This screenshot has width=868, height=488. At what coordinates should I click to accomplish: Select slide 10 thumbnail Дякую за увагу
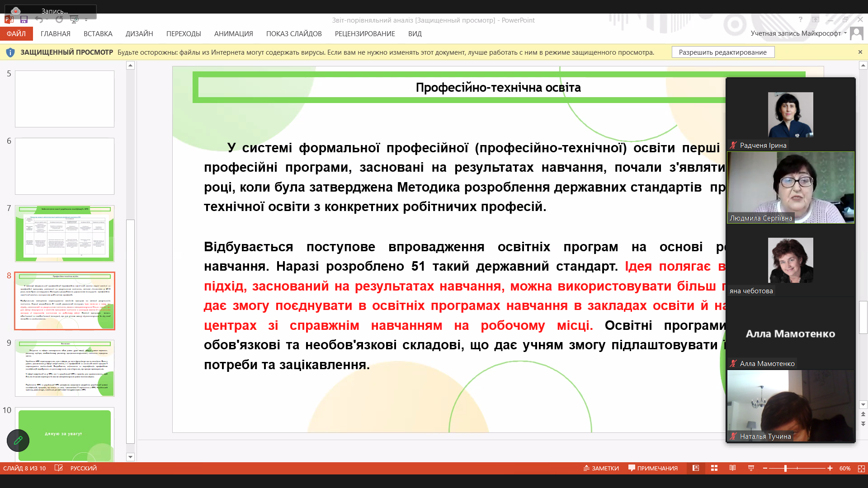point(65,434)
